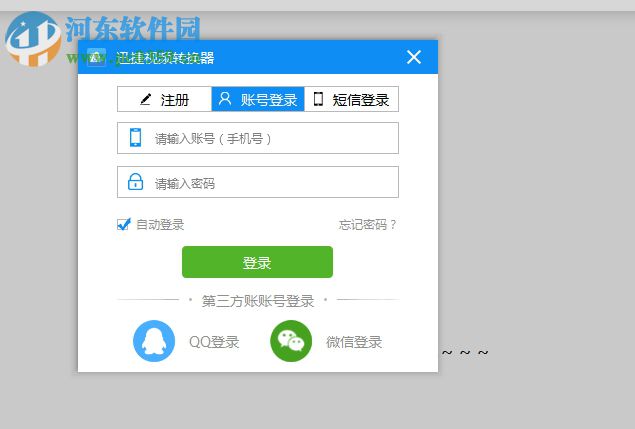635x429 pixels.
Task: Click the 迅捷视频转换器 title text
Action: pyautogui.click(x=165, y=58)
